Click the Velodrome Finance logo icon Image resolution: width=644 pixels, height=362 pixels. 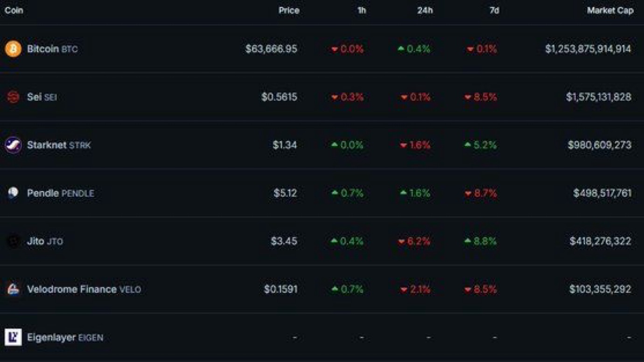point(13,289)
